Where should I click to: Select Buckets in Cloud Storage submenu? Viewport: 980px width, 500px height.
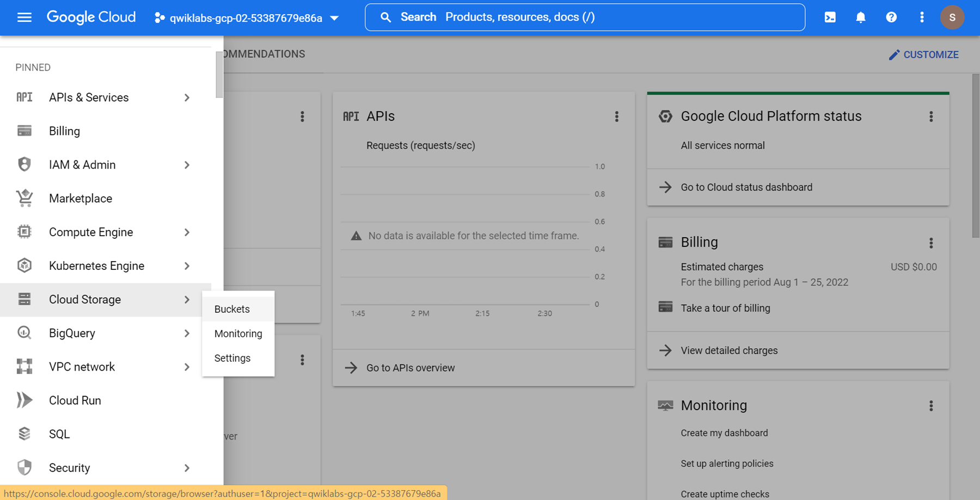(238, 309)
